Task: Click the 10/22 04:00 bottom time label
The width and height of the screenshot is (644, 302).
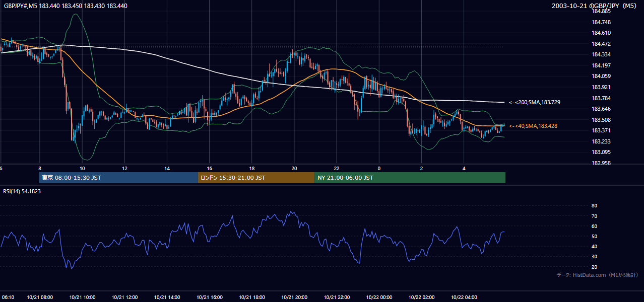Action: click(x=464, y=297)
